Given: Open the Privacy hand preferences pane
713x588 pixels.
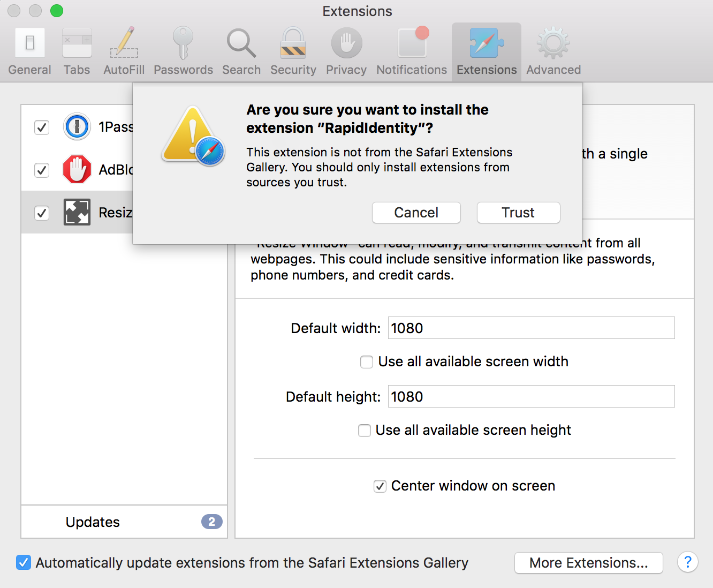Looking at the screenshot, I should click(346, 52).
